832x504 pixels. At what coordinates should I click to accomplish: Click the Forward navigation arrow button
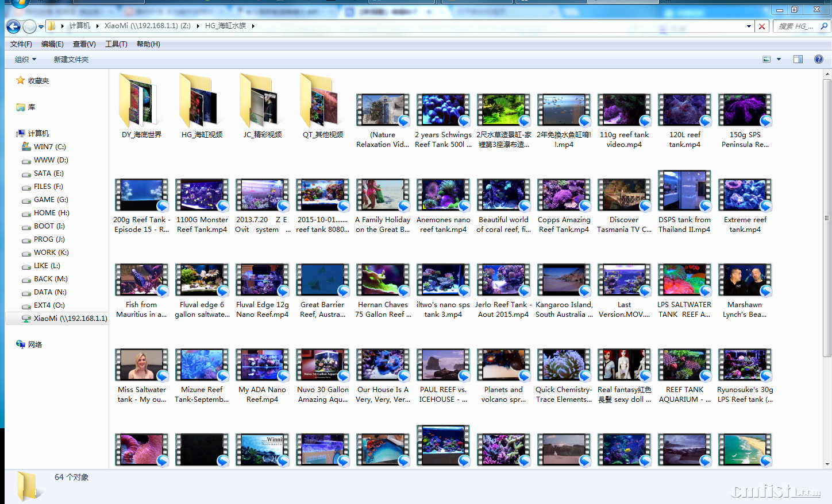point(29,26)
